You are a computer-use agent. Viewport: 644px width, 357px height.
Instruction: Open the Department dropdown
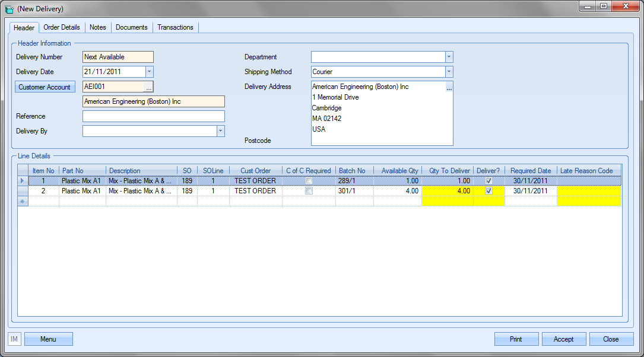tap(449, 57)
